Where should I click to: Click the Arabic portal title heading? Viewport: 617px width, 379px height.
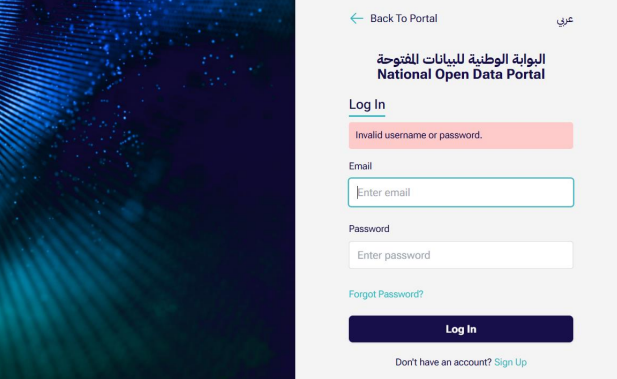tap(461, 59)
